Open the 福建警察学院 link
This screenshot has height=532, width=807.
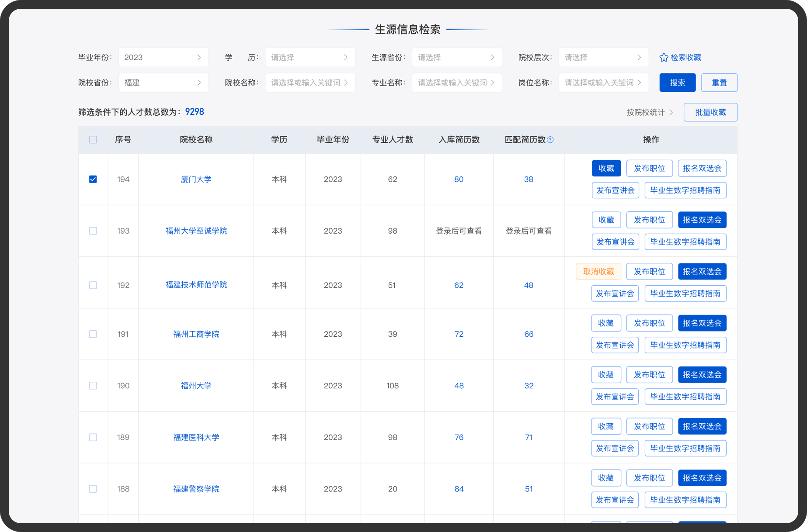[196, 489]
